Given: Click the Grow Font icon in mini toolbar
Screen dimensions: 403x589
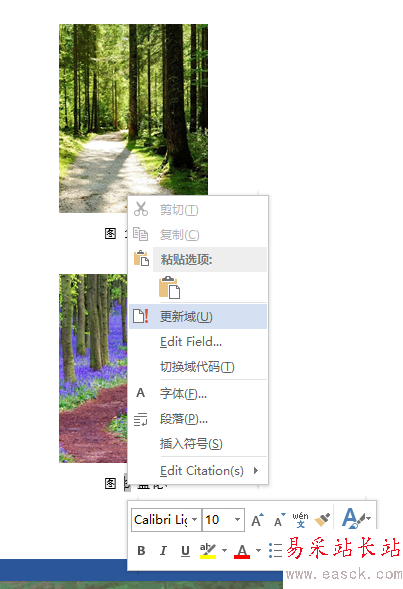Looking at the screenshot, I should [257, 520].
